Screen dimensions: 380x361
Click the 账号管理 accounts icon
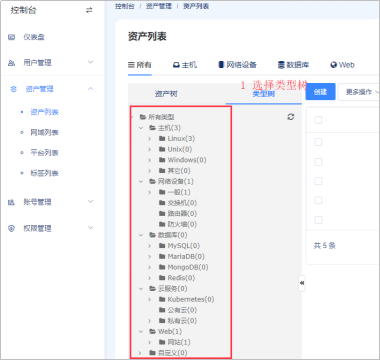[x=12, y=202]
